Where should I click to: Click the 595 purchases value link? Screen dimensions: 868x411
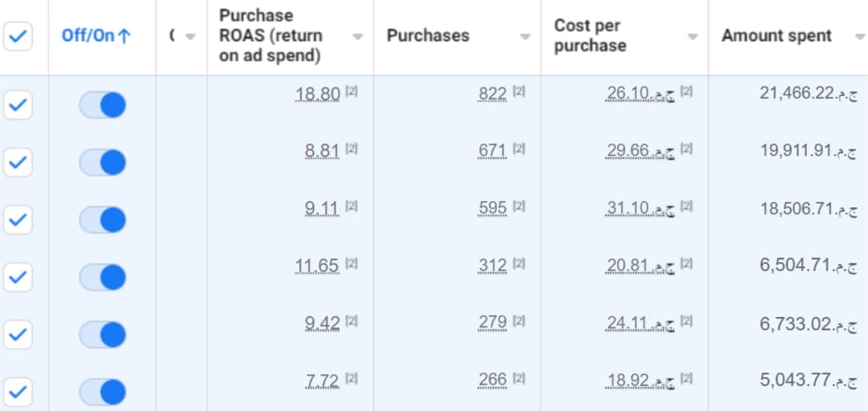pos(492,208)
